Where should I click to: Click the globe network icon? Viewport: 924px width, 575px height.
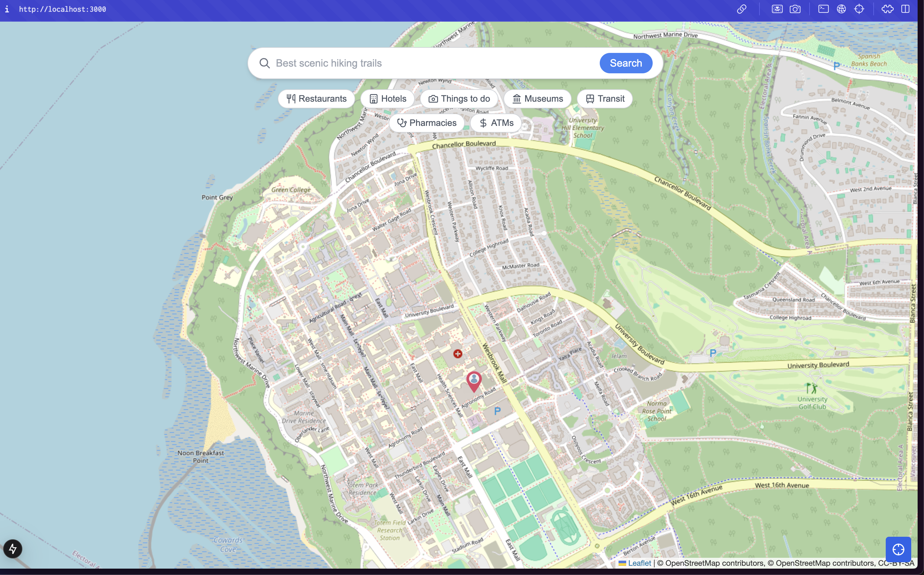click(x=841, y=9)
